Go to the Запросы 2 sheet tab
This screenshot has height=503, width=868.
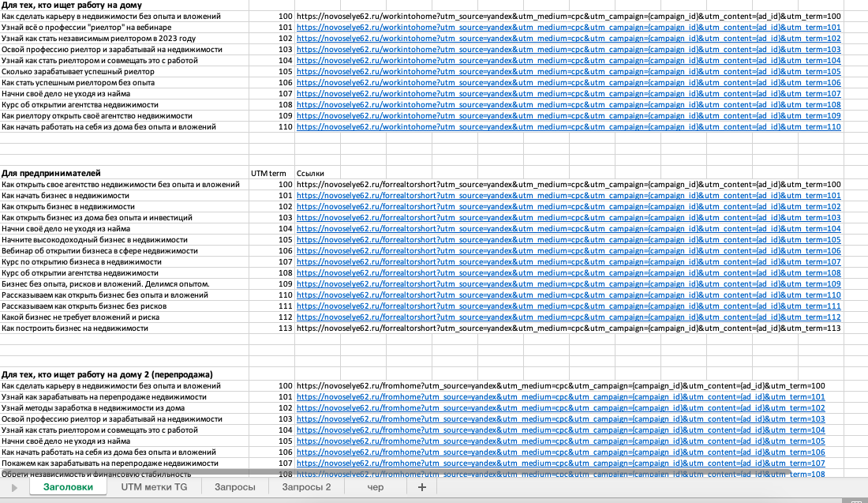(x=306, y=487)
